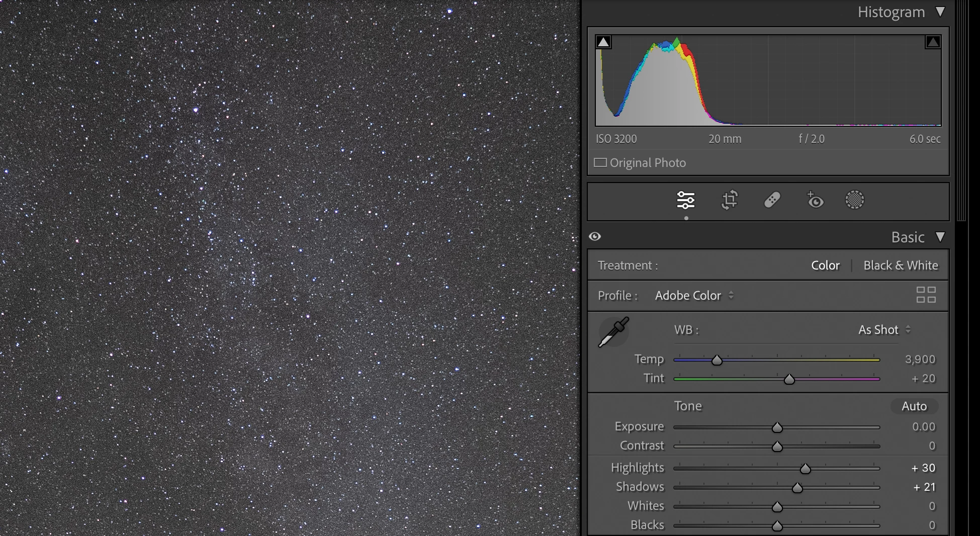Click the f / 2.0 aperture readout
This screenshot has width=980, height=536.
pos(812,139)
